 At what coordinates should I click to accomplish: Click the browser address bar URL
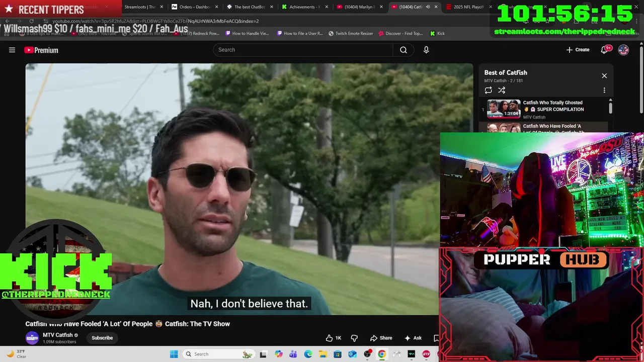click(155, 21)
